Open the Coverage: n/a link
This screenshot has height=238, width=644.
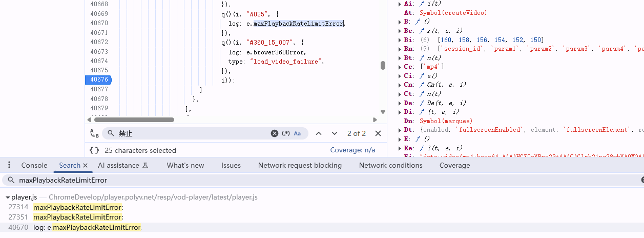coord(352,150)
